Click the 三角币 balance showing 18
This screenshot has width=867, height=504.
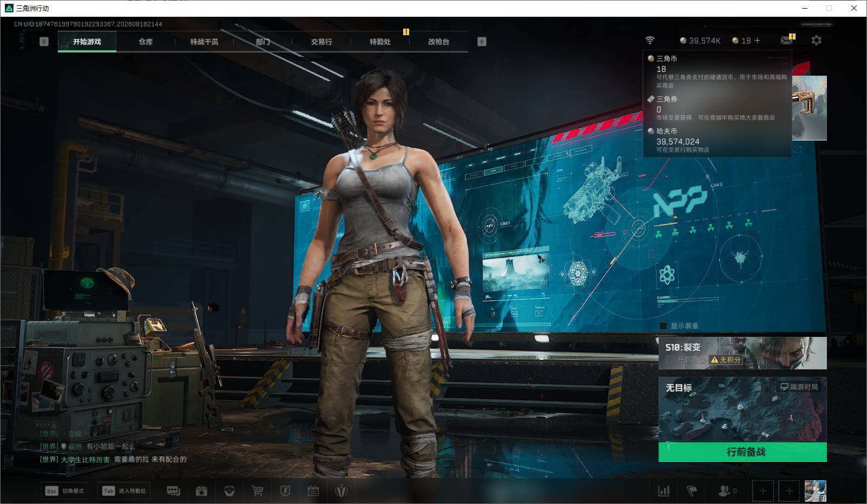(x=741, y=41)
